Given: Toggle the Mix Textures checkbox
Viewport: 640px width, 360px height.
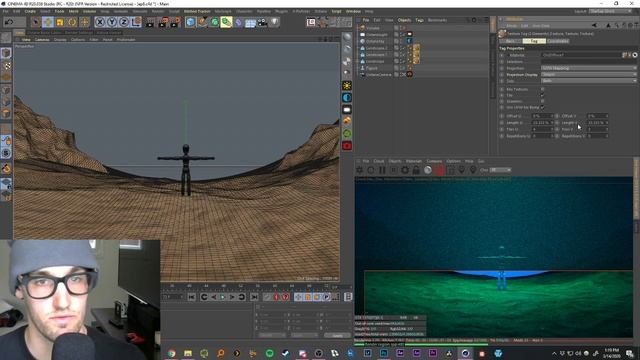Looking at the screenshot, I should [x=542, y=89].
